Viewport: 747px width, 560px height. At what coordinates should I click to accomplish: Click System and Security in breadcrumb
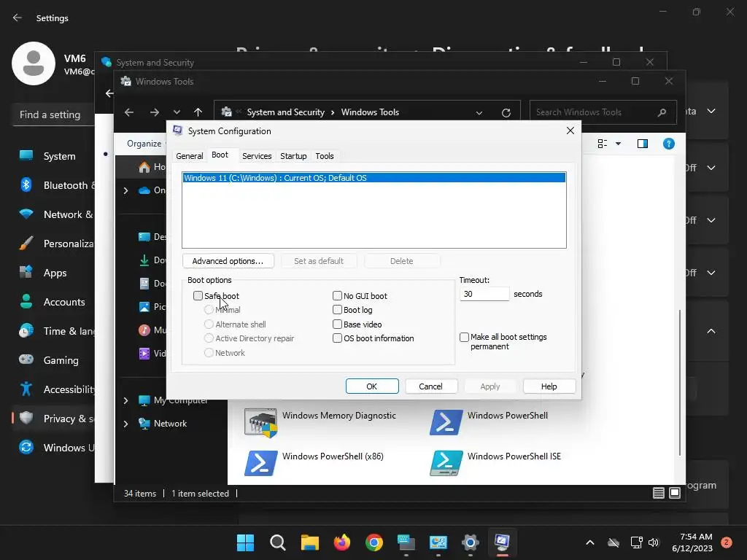[285, 112]
